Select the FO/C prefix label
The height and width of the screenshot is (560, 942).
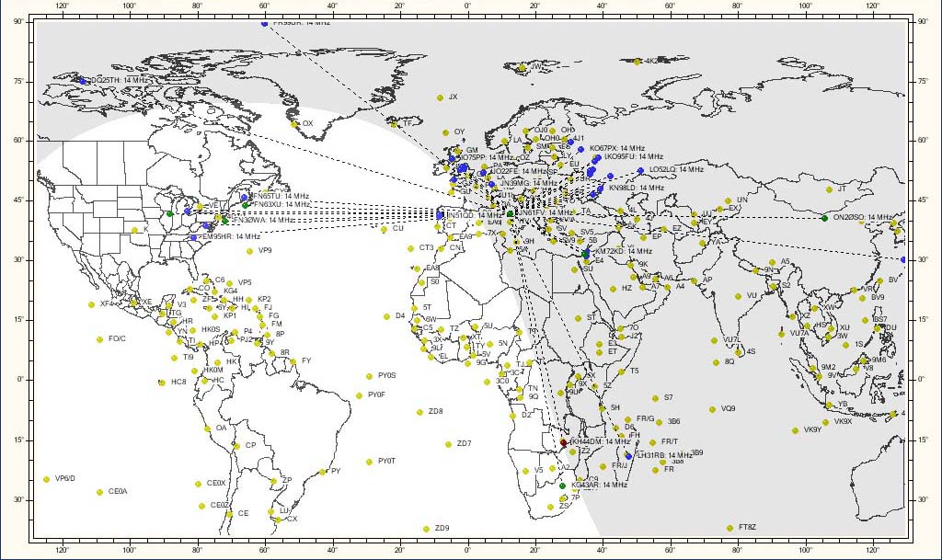117,339
